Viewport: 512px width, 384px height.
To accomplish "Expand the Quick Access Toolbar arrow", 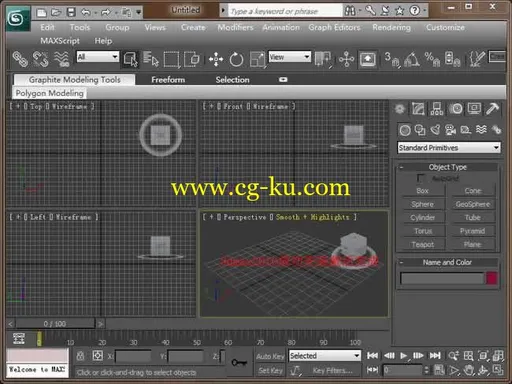I will point(139,13).
